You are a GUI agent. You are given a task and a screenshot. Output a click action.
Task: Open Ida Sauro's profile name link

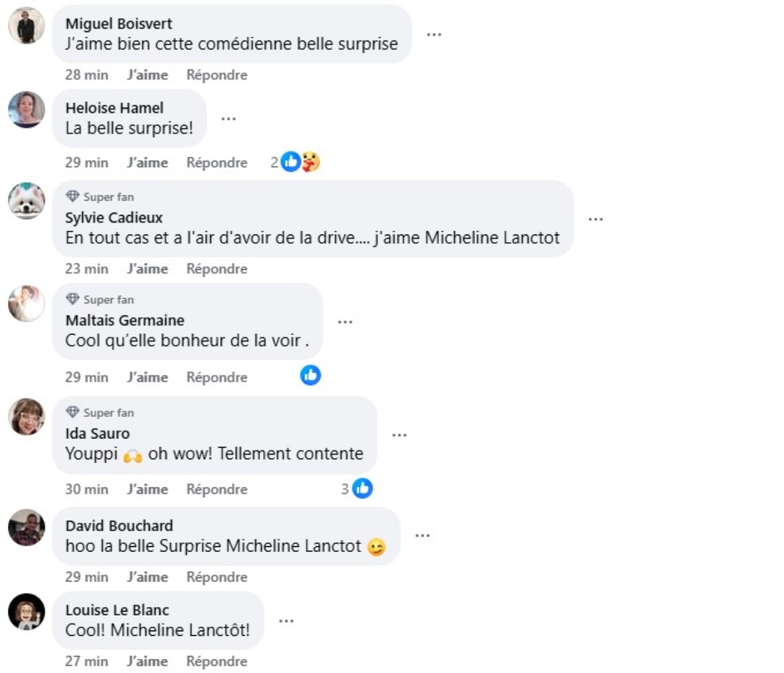[97, 433]
